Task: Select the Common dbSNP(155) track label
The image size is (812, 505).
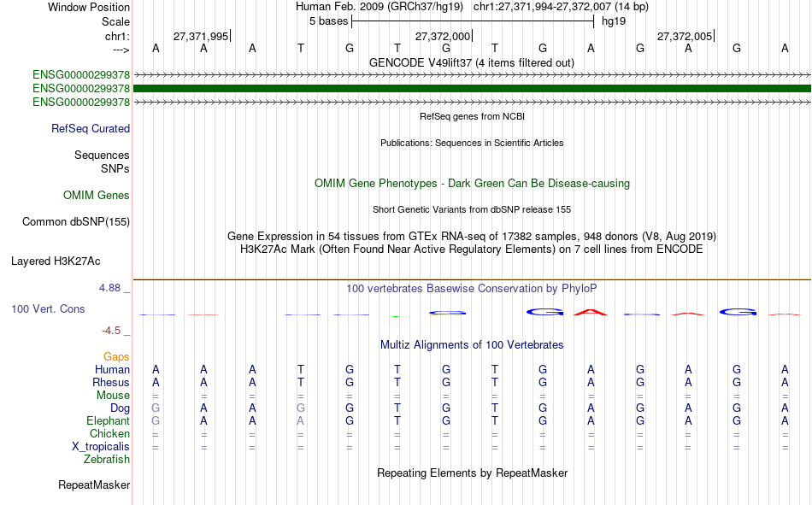Action: tap(76, 221)
